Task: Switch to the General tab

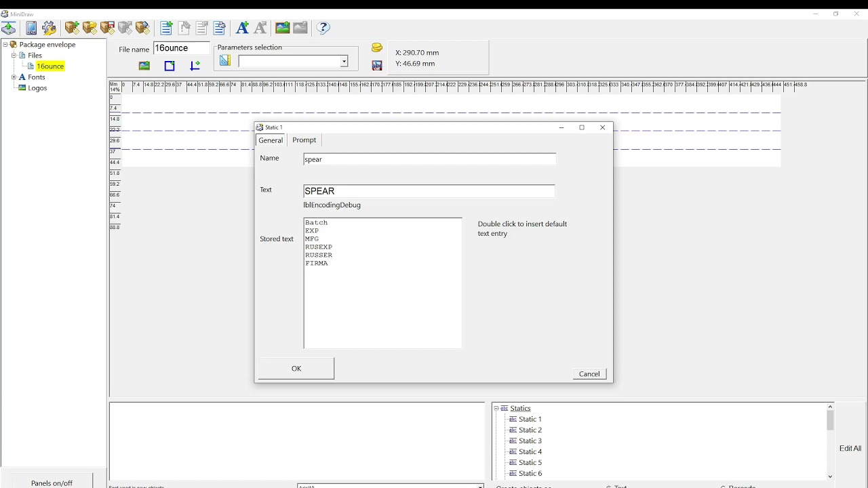Action: (271, 140)
